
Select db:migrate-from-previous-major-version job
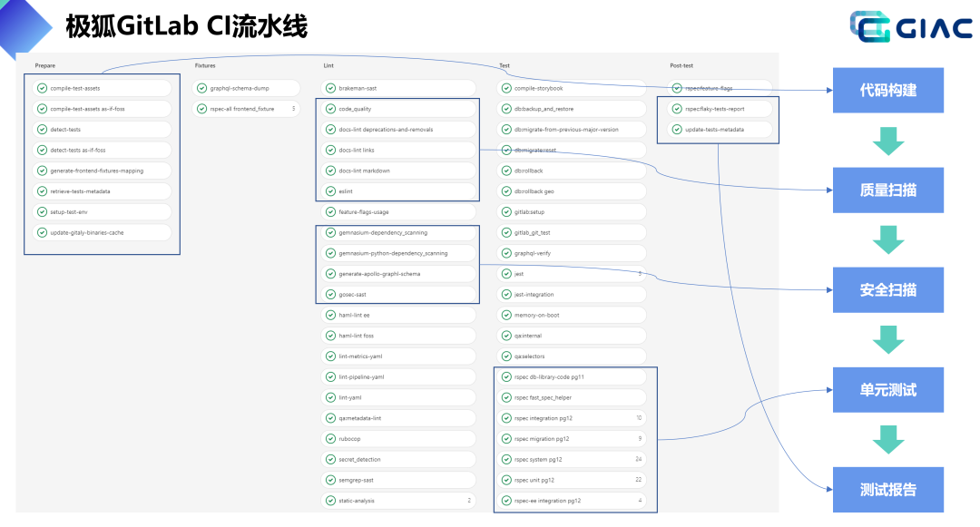pos(572,129)
